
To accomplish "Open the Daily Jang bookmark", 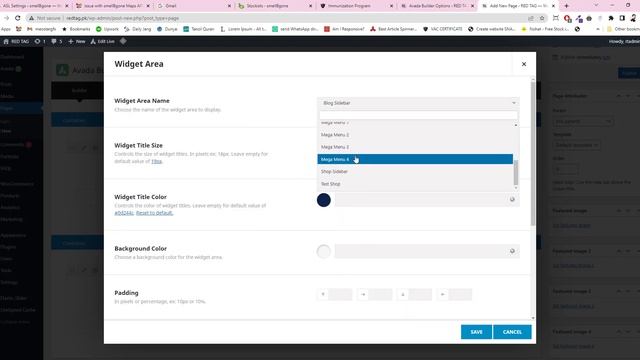I will 138,29.
